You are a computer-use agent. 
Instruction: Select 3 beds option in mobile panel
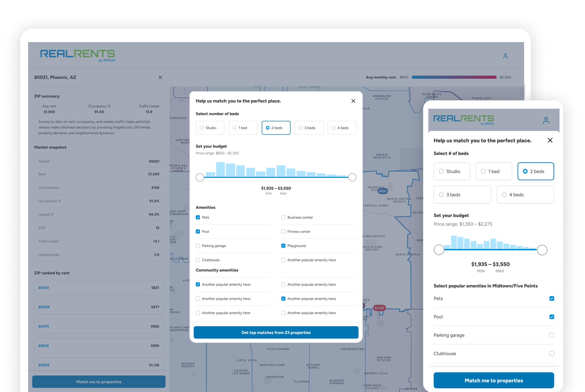(x=462, y=195)
